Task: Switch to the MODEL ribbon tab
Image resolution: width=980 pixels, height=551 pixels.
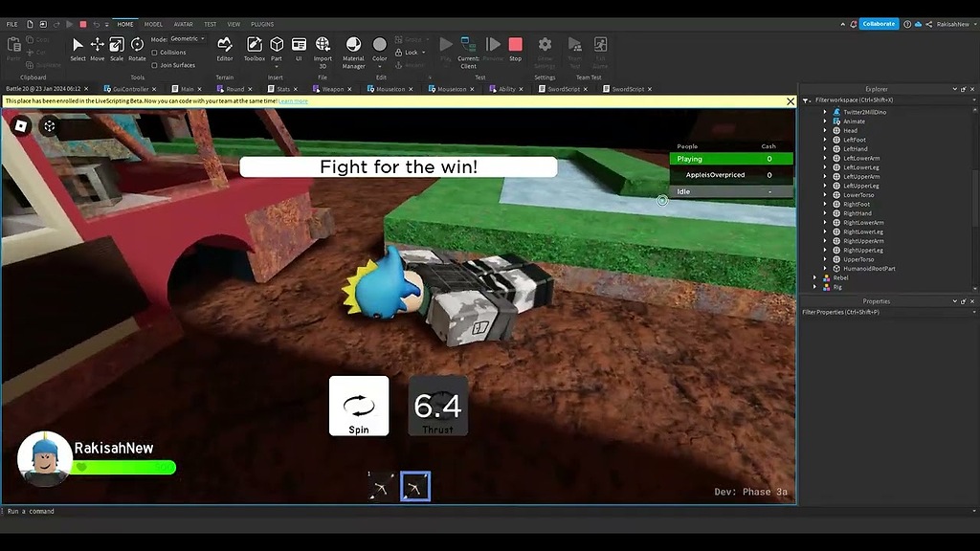Action: click(x=154, y=24)
